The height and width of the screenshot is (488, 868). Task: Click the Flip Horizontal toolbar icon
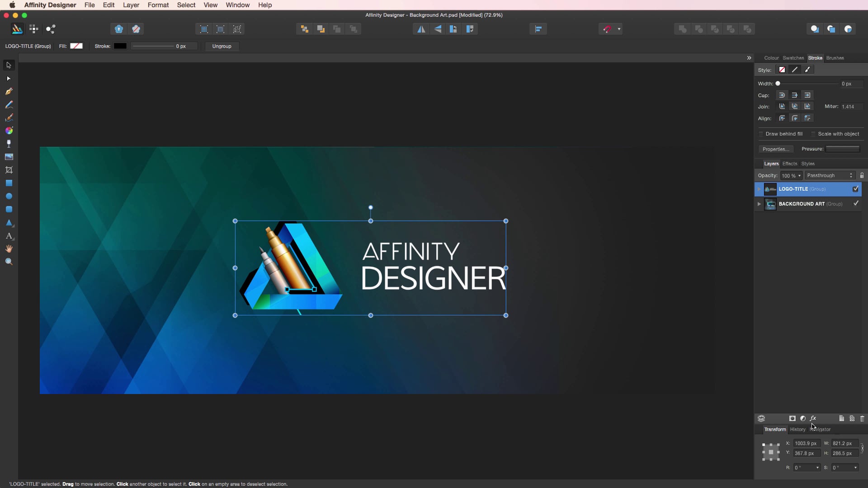(421, 29)
